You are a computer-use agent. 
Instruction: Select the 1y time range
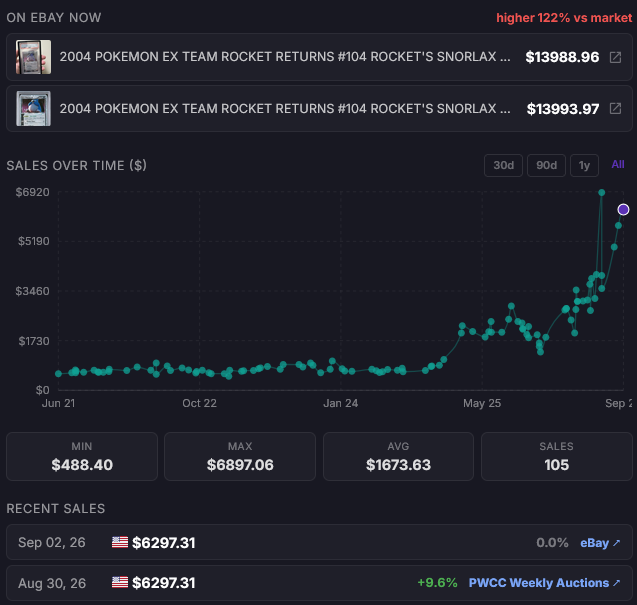tap(584, 165)
